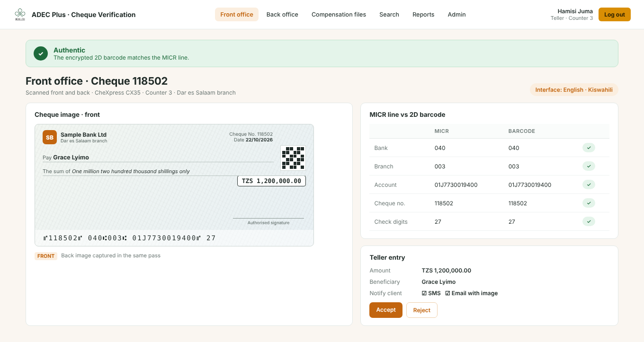Click the Branch row match checkmark
Screen dimensions: 644x342
pos(589,167)
